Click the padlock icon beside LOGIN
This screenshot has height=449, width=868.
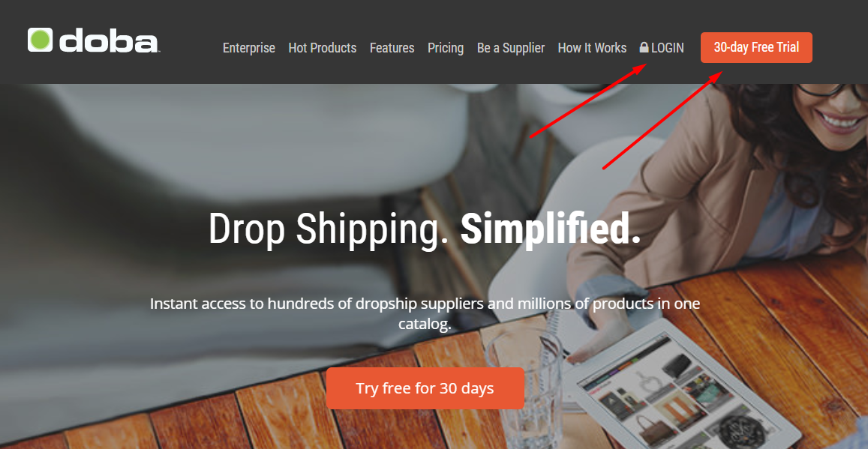pos(644,47)
